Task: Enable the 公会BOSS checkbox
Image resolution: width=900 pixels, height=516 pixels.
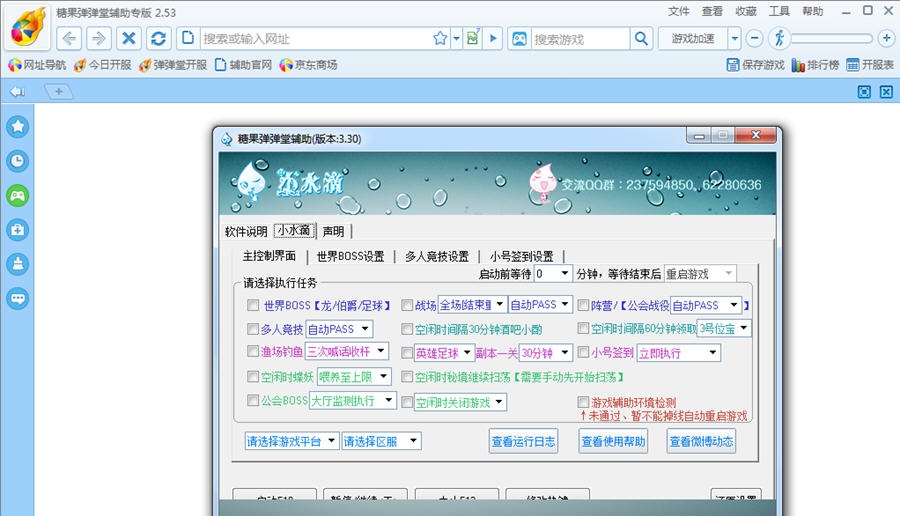Action: click(x=253, y=400)
